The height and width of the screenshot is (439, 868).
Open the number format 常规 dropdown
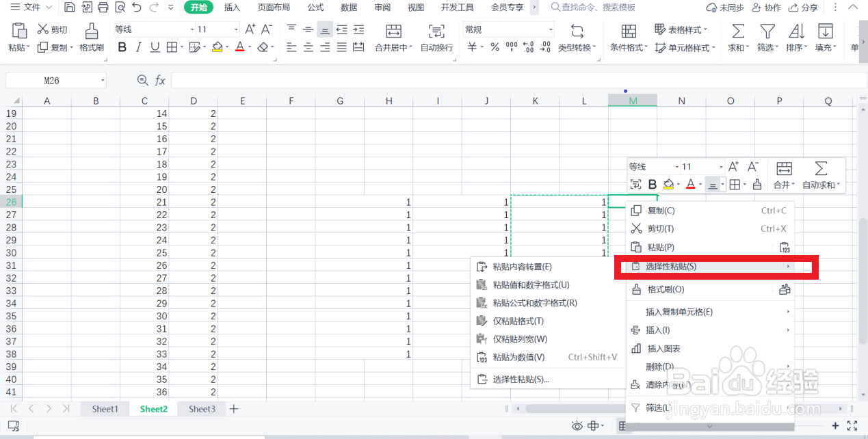coord(551,30)
